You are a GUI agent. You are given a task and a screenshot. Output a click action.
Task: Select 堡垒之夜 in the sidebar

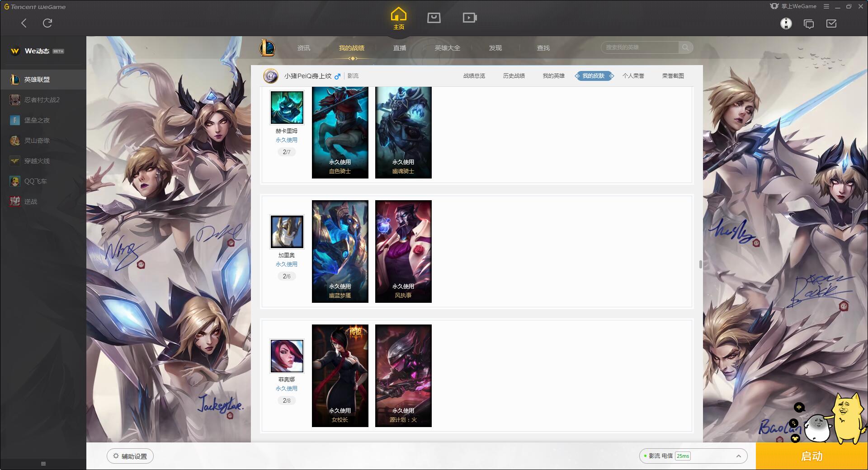43,120
